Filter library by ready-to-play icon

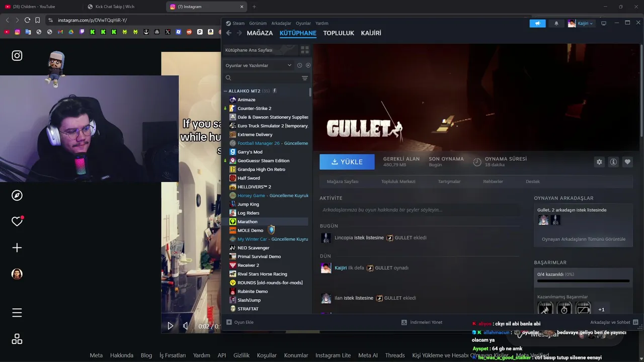[308, 65]
